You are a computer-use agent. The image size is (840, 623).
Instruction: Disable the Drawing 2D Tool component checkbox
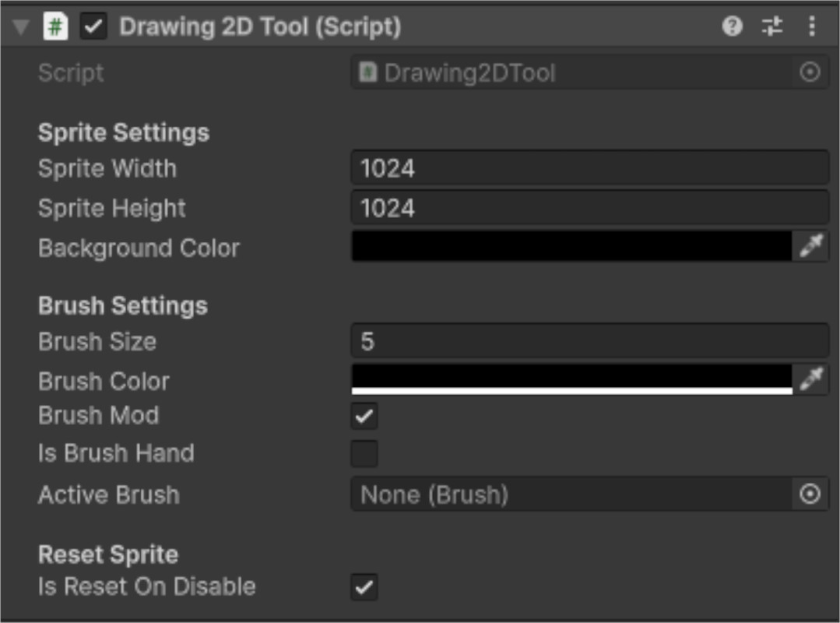94,27
